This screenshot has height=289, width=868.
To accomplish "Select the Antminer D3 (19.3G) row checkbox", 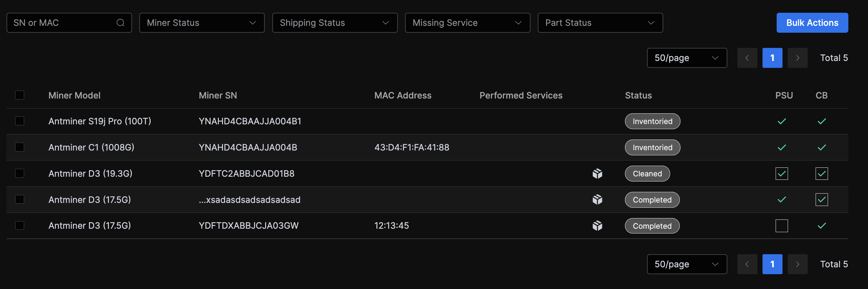I will [x=20, y=173].
